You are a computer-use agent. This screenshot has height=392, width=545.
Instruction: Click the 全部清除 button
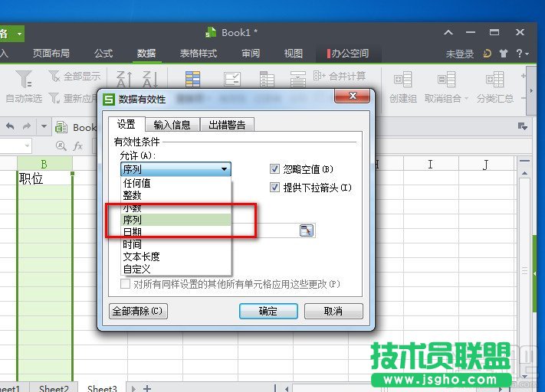138,311
